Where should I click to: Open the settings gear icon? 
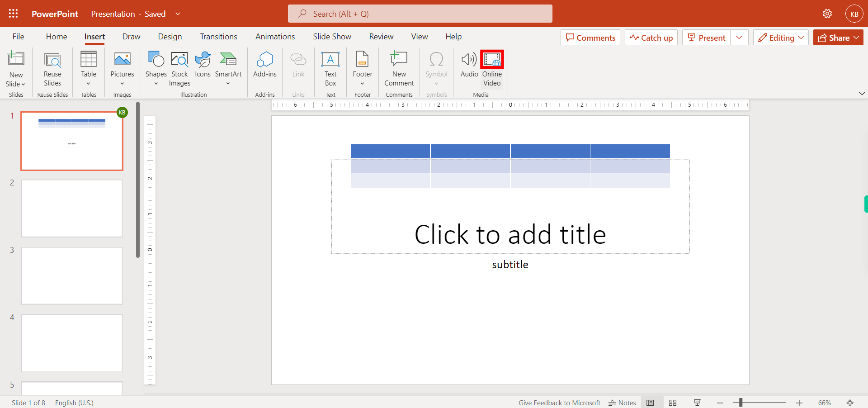point(827,14)
